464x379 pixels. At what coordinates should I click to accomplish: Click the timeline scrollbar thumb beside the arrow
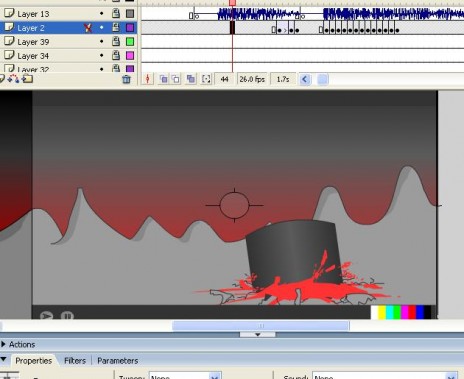(x=323, y=79)
